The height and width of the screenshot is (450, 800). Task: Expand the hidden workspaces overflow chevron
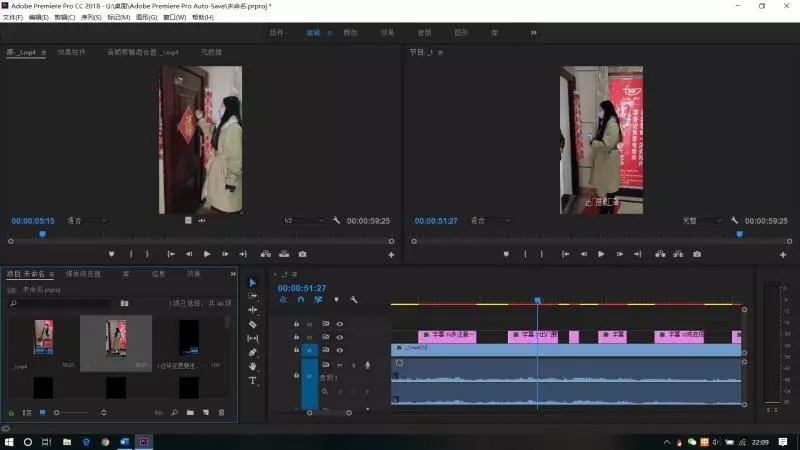(533, 32)
